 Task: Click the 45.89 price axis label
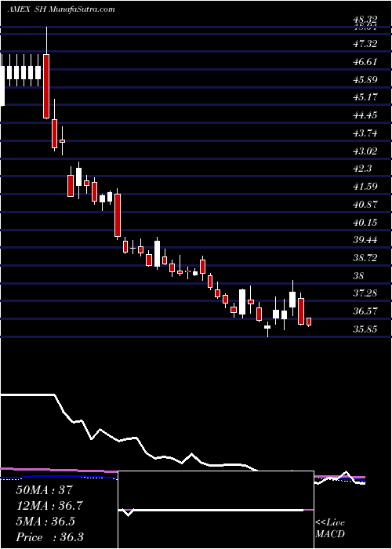tap(365, 80)
